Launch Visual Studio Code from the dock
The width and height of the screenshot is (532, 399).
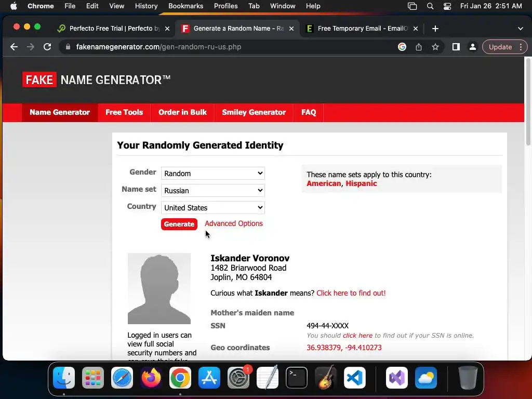click(x=354, y=378)
